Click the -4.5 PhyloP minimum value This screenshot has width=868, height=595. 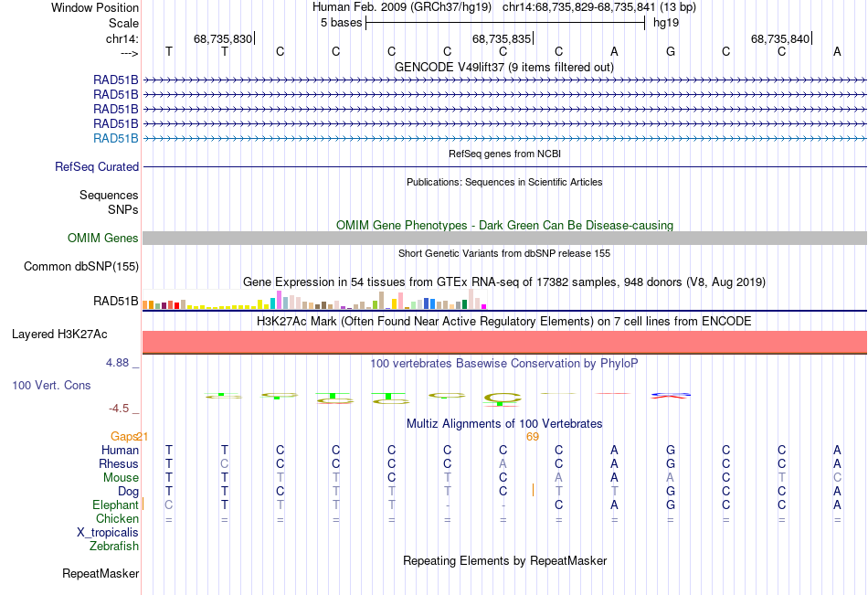coord(119,409)
